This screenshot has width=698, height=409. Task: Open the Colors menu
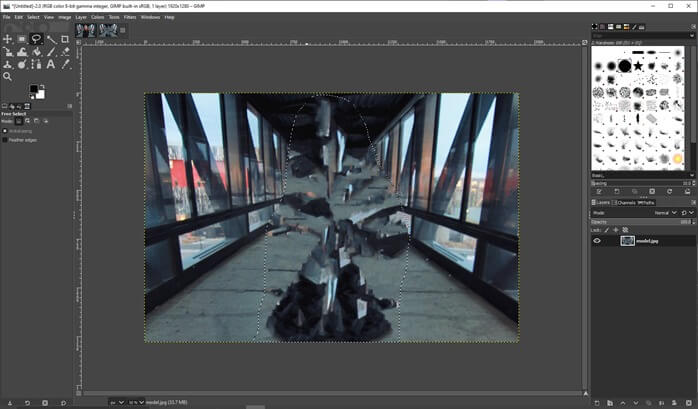[97, 17]
